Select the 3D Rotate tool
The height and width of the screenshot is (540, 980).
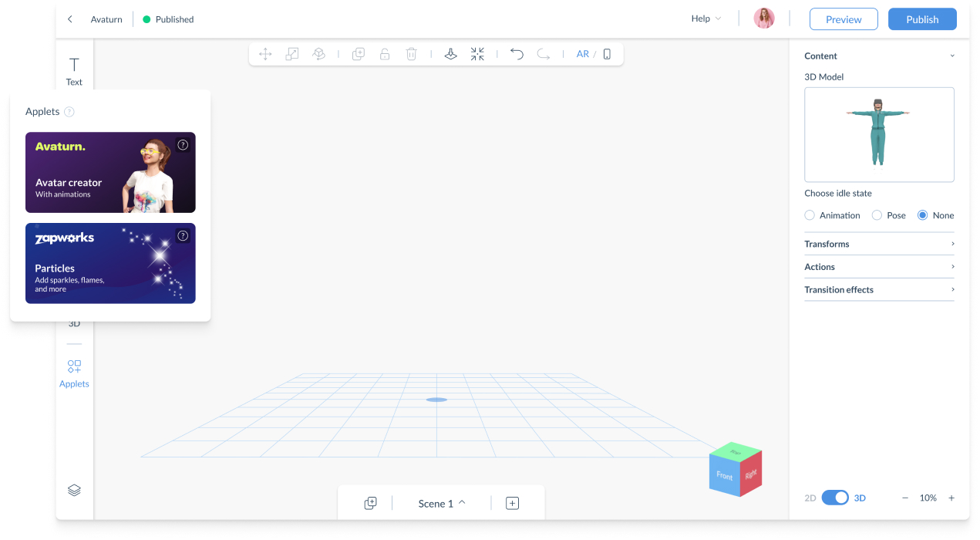pos(319,53)
